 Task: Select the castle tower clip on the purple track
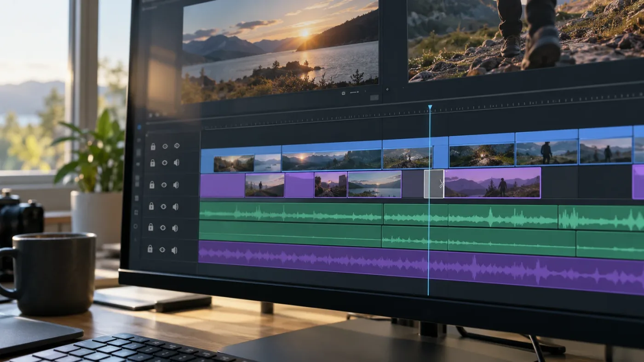click(x=330, y=184)
